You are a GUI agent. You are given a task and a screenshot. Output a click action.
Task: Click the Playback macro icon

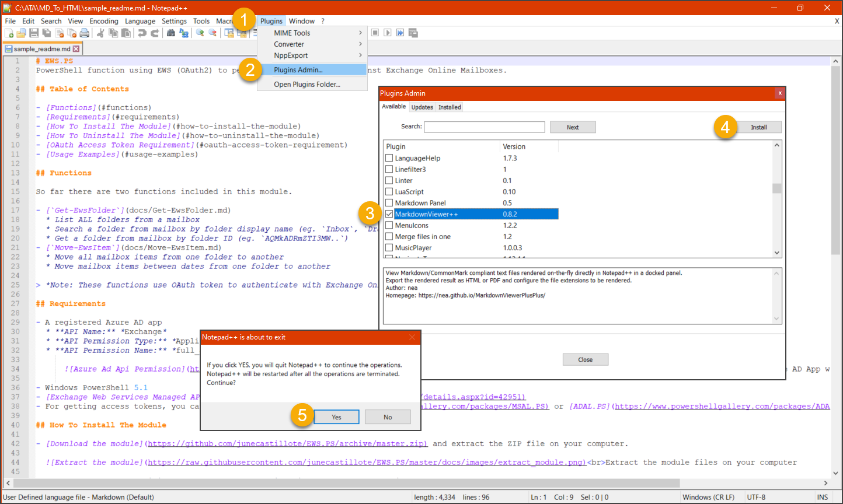pyautogui.click(x=387, y=33)
